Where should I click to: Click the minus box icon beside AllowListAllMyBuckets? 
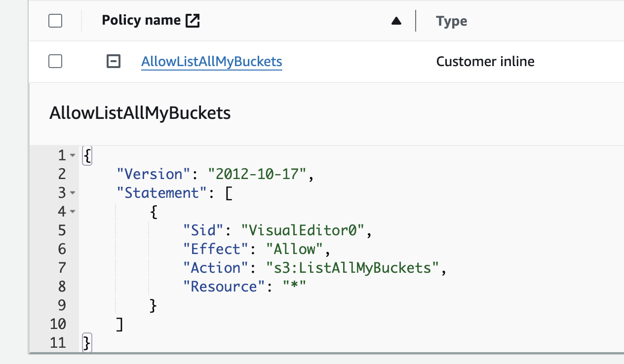tap(114, 62)
